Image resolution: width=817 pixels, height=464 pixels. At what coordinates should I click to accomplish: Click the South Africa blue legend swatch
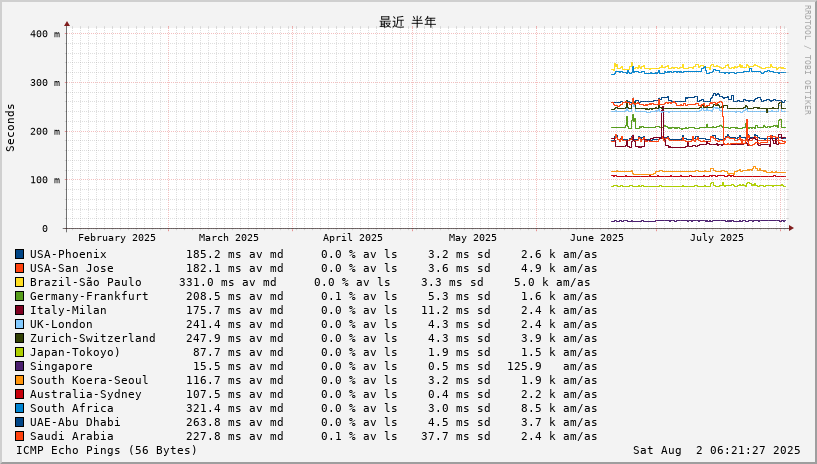[x=19, y=409]
